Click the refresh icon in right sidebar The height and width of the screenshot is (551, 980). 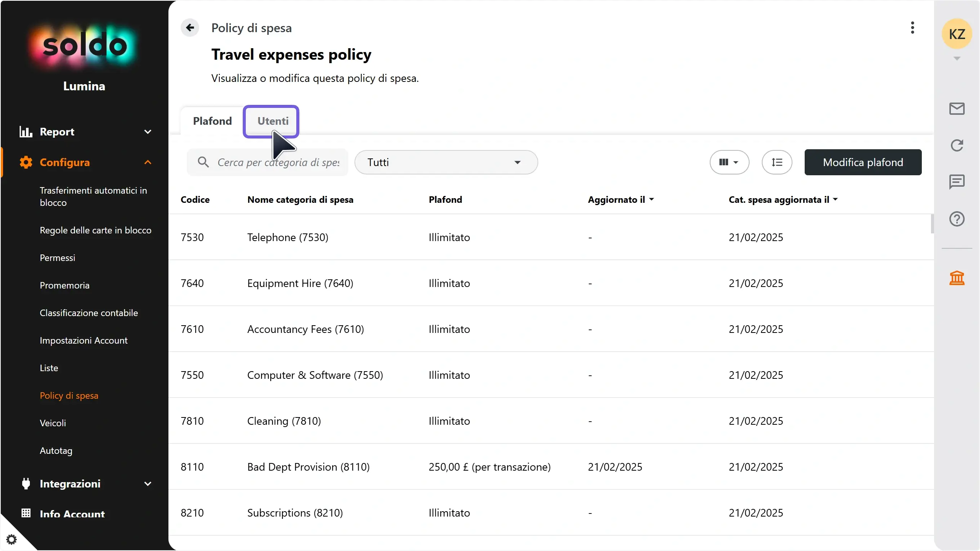coord(957,145)
